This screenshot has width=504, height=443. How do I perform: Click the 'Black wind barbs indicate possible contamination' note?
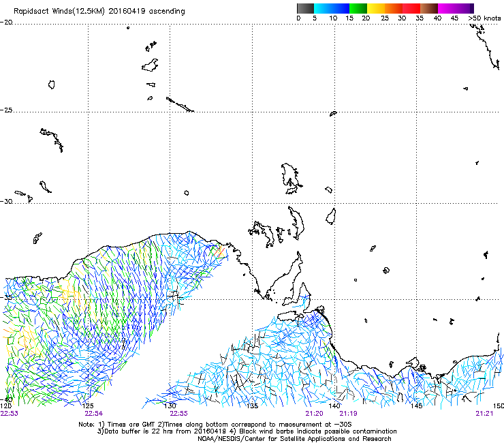318,431
